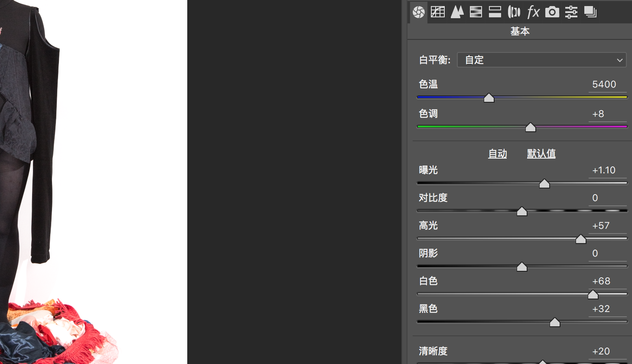Click the 曝光 exposure slider handle

click(x=544, y=184)
